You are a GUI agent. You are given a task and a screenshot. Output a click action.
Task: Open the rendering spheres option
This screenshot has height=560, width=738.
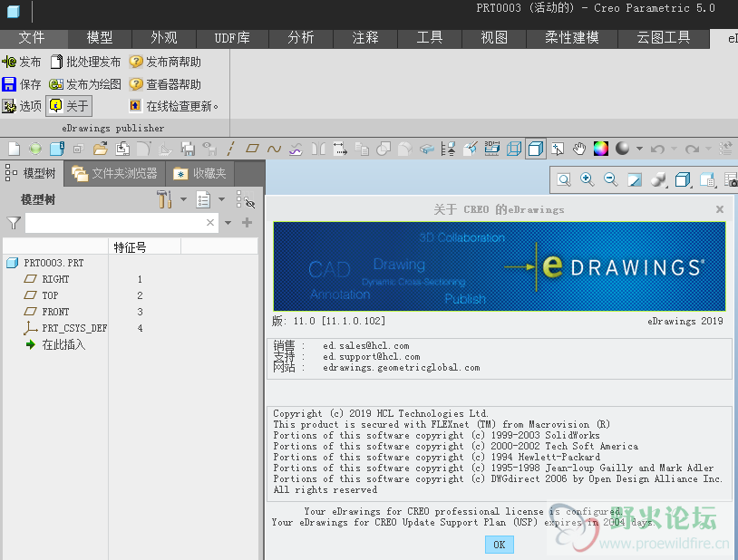658,179
